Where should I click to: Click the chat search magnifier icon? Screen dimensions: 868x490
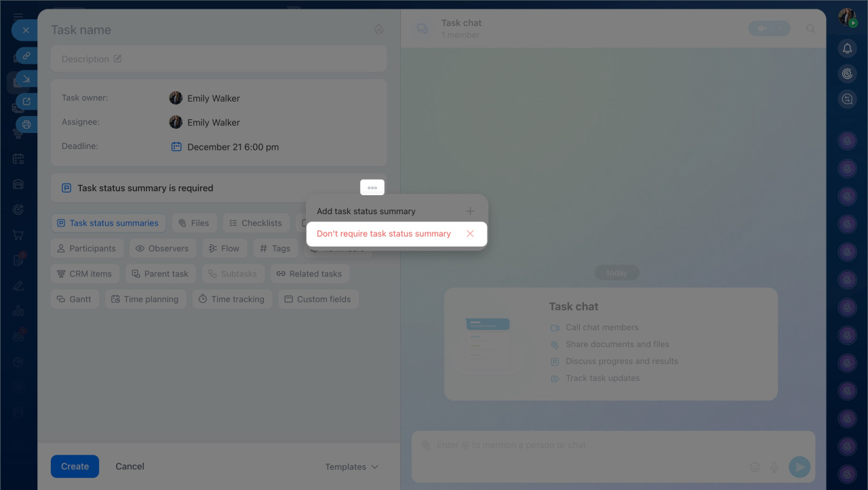tap(810, 29)
